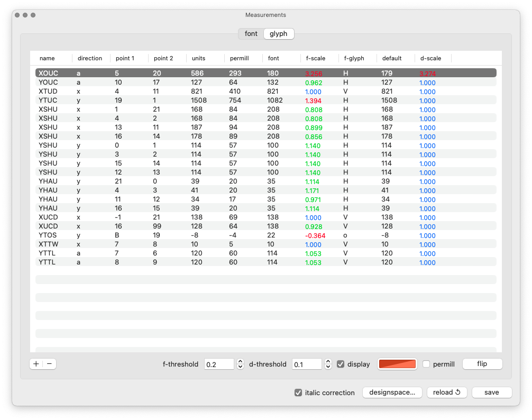Click the f-threshold input field
Viewport: 532px width, 420px height.
click(x=219, y=364)
